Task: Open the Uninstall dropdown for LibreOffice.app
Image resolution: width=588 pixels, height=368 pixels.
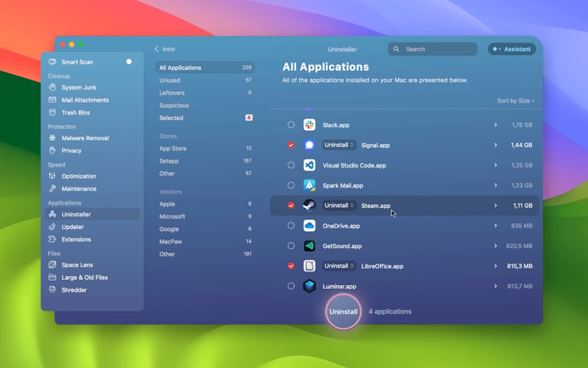Action: click(x=339, y=266)
